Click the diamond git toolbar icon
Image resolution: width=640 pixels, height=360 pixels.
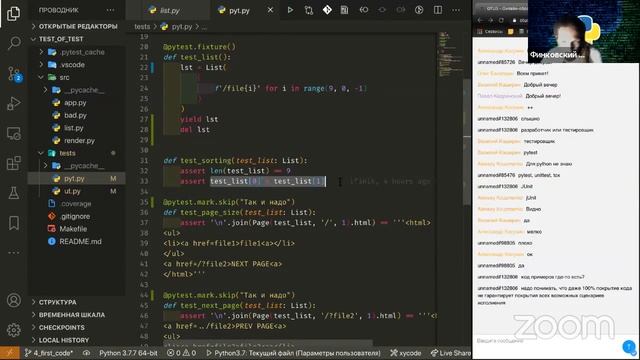[327, 10]
